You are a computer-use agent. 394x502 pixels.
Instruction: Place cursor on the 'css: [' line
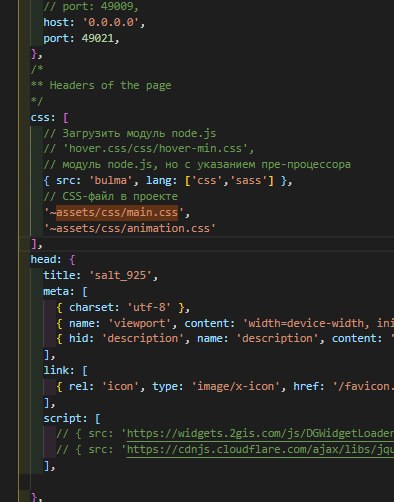[49, 117]
